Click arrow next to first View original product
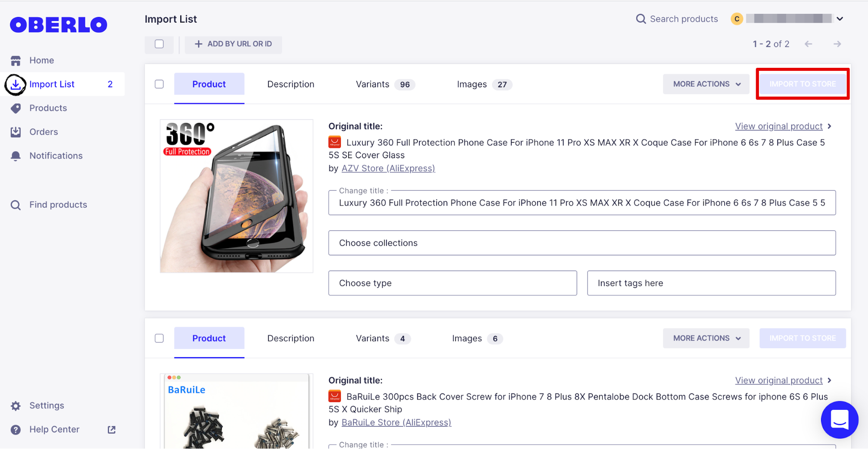 click(x=829, y=126)
